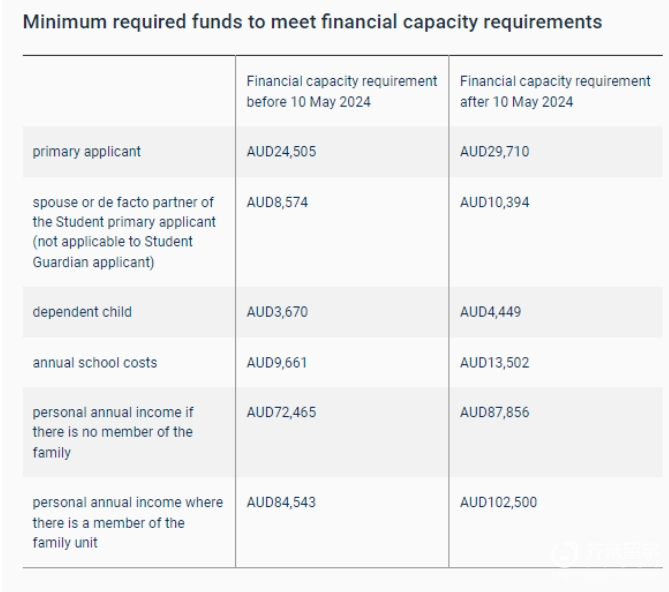Select the 'after 10 May 2024' column header

coord(555,91)
